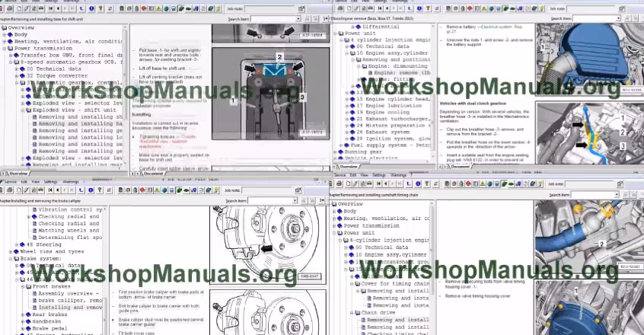644x335 pixels.
Task: Open the Warnings menu in bottom-right window
Action: (x=400, y=175)
